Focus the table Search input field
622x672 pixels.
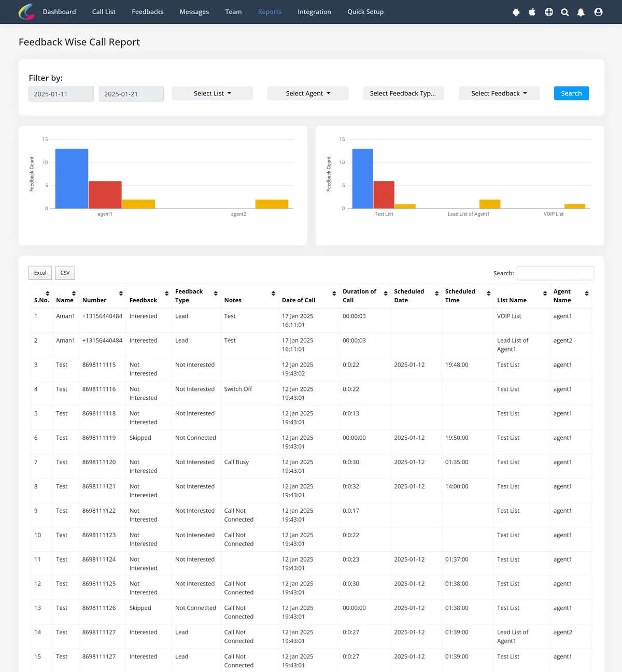coord(555,273)
